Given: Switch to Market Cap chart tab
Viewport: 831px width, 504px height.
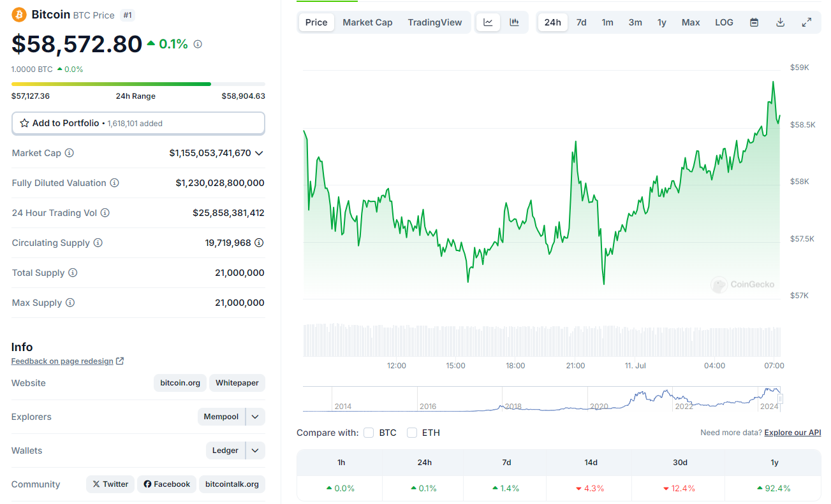Looking at the screenshot, I should (x=367, y=22).
